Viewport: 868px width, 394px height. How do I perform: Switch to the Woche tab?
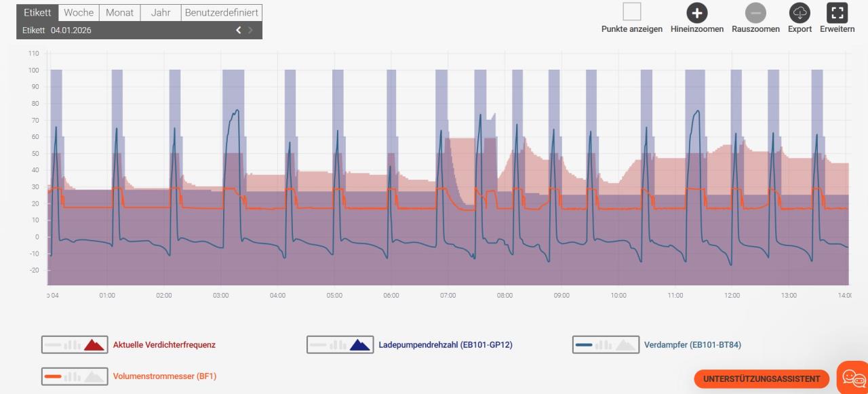pos(79,12)
